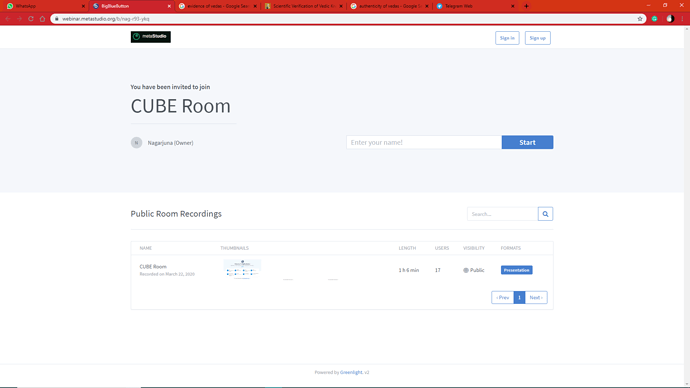Image resolution: width=690 pixels, height=388 pixels.
Task: Click the NAME column header
Action: 146,248
